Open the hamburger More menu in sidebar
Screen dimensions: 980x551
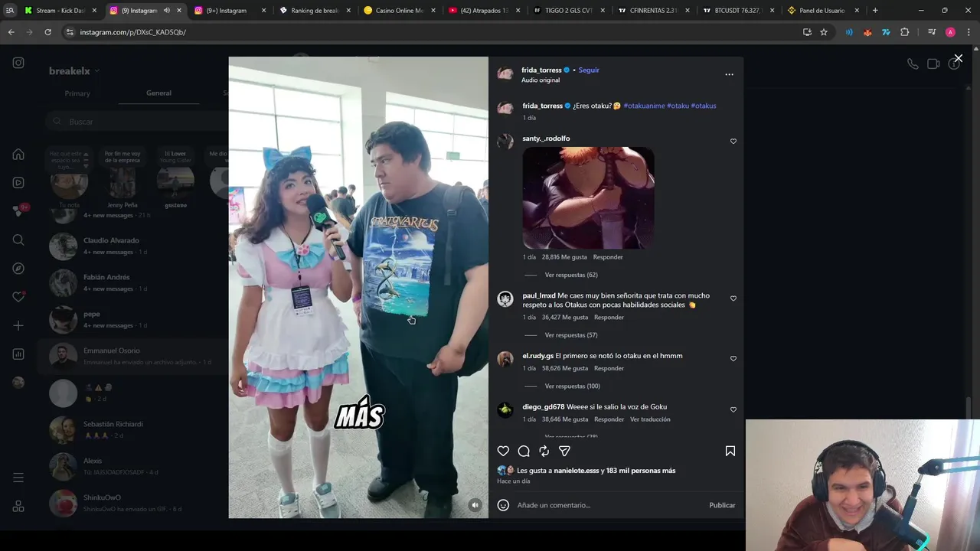click(18, 478)
